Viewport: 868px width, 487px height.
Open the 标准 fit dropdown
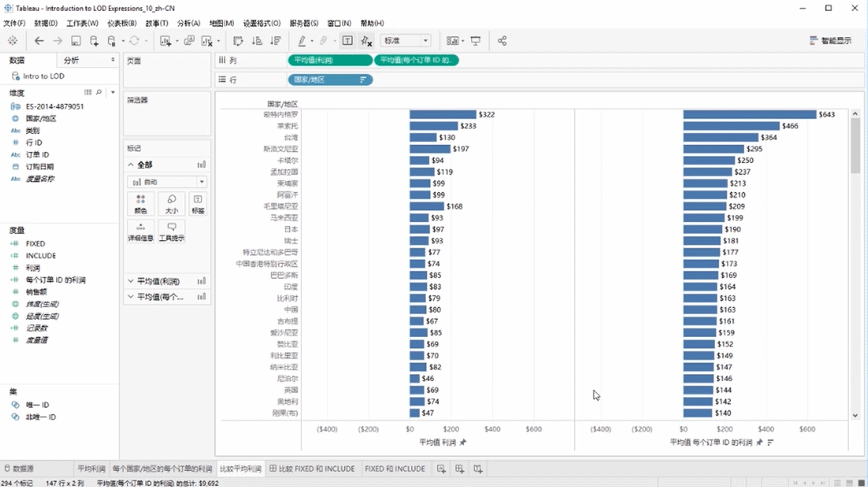click(x=406, y=41)
